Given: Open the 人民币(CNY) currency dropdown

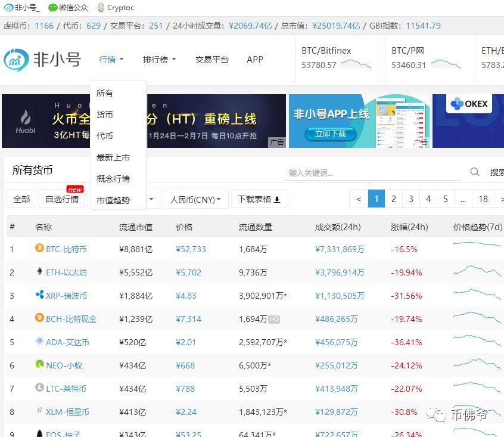Looking at the screenshot, I should pos(196,199).
